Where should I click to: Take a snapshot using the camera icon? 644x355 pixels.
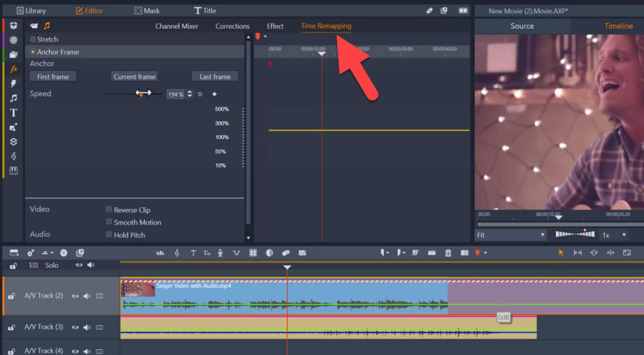[x=464, y=253]
